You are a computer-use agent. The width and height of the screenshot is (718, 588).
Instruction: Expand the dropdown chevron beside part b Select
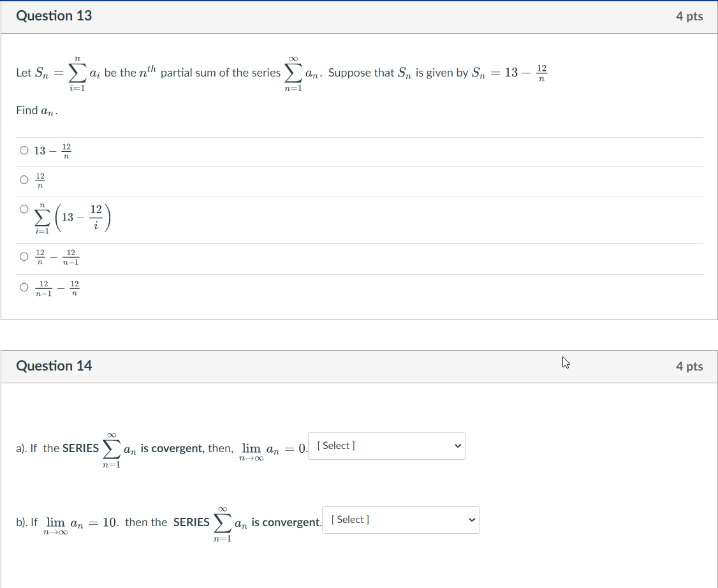click(472, 520)
